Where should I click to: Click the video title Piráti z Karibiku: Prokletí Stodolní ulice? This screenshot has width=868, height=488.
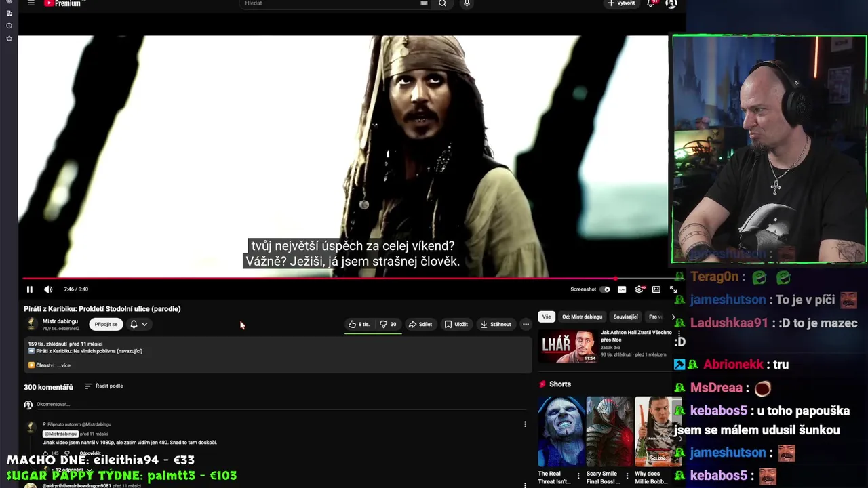click(x=102, y=309)
